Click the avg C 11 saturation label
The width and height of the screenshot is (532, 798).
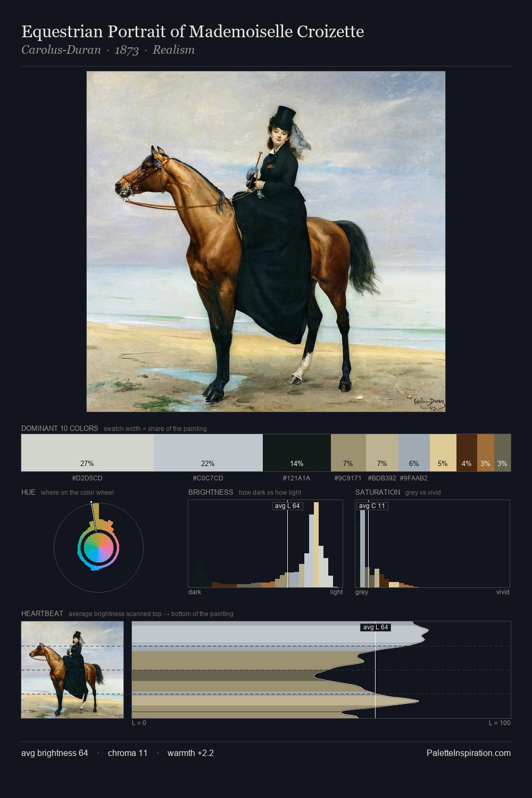point(372,506)
